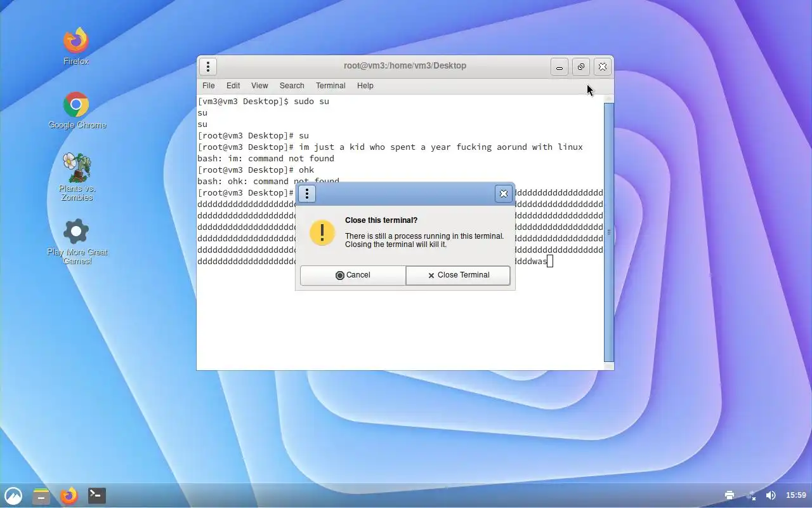The height and width of the screenshot is (508, 812).
Task: Click 'bash: im: command not found' line
Action: pyautogui.click(x=266, y=159)
